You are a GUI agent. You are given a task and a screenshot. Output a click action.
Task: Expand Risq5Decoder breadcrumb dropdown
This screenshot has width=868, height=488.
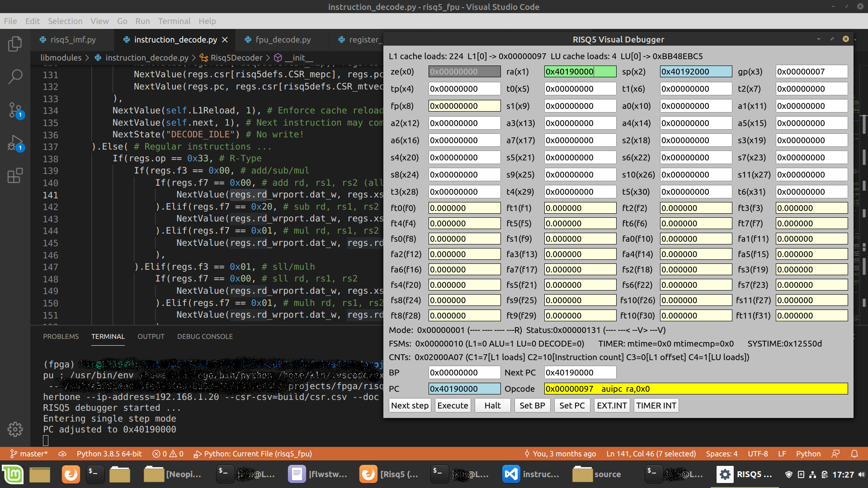tap(236, 58)
